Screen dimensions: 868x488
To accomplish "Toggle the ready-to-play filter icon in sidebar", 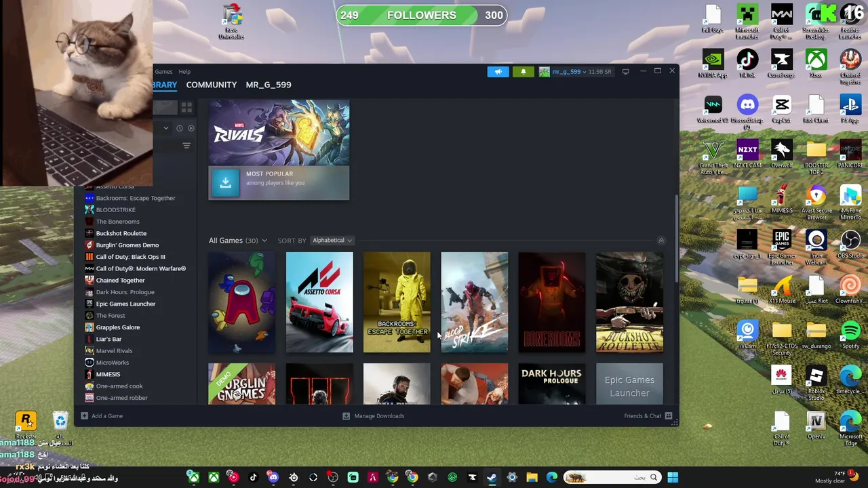I will click(191, 128).
